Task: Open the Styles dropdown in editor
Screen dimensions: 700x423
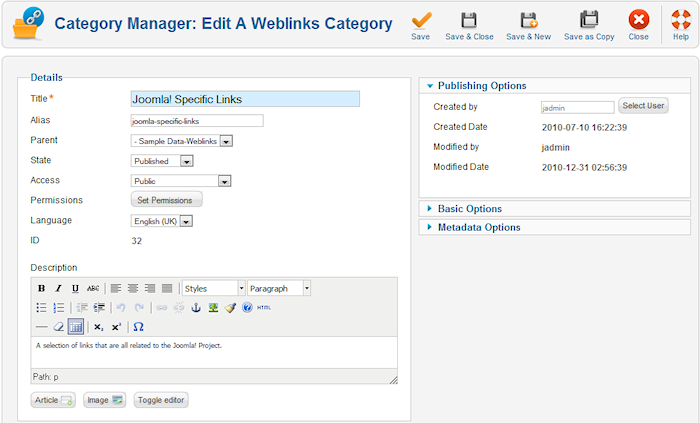Action: click(214, 288)
